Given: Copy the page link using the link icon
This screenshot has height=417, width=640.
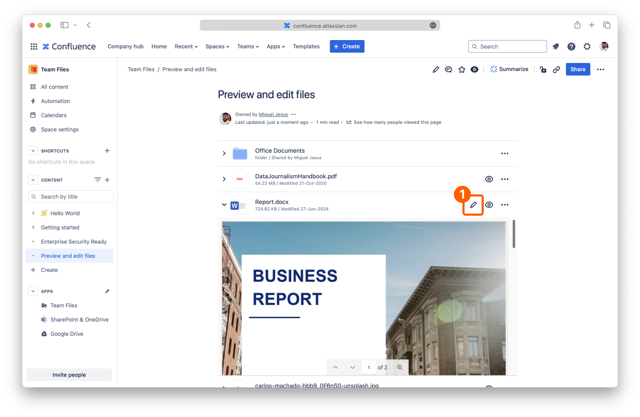Looking at the screenshot, I should [556, 70].
